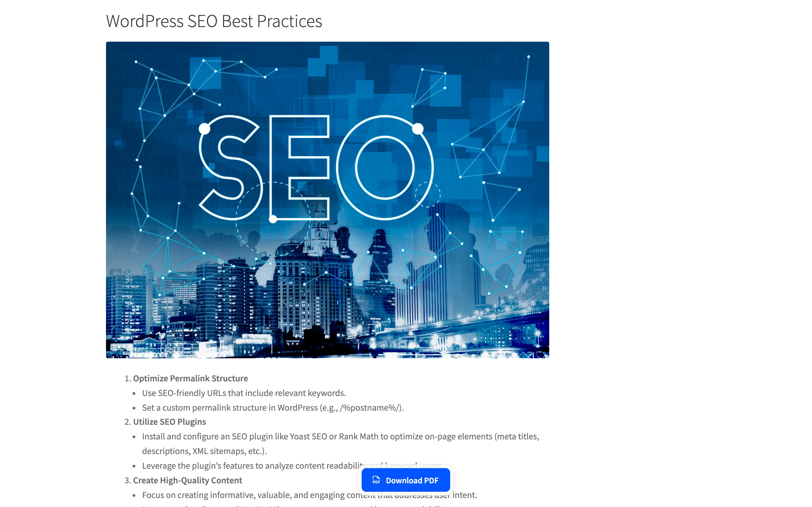Click the '/%postname%/' text in the list
Viewport: 812px width, 507px height.
pyautogui.click(x=370, y=407)
